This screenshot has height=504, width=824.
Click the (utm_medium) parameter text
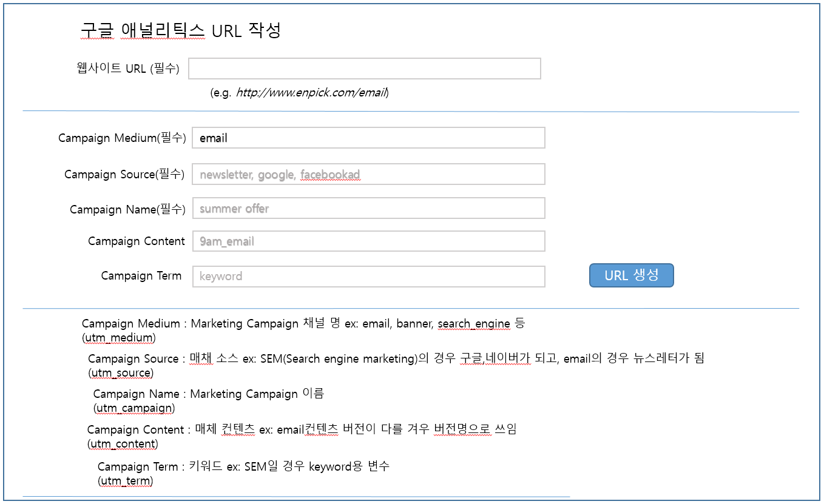[x=119, y=337]
